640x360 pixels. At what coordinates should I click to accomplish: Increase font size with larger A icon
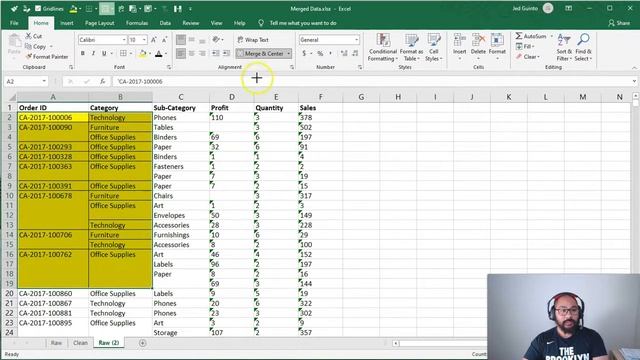point(154,40)
